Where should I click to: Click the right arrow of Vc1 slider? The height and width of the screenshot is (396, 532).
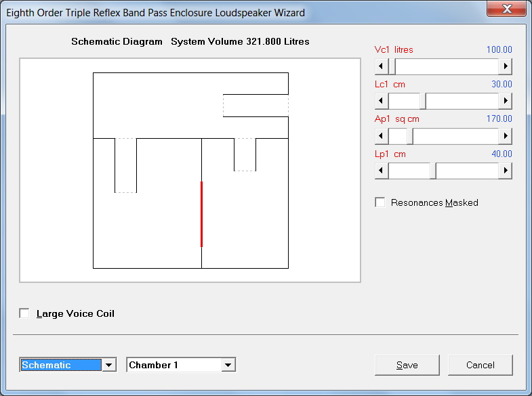(505, 66)
